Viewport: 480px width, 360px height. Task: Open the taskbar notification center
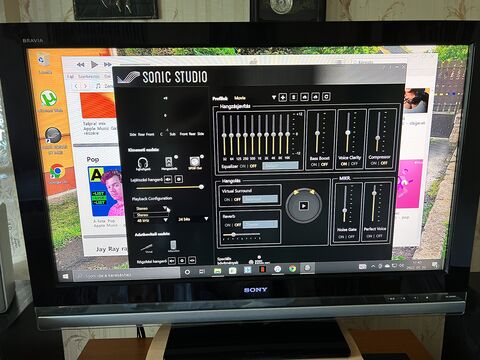(434, 265)
